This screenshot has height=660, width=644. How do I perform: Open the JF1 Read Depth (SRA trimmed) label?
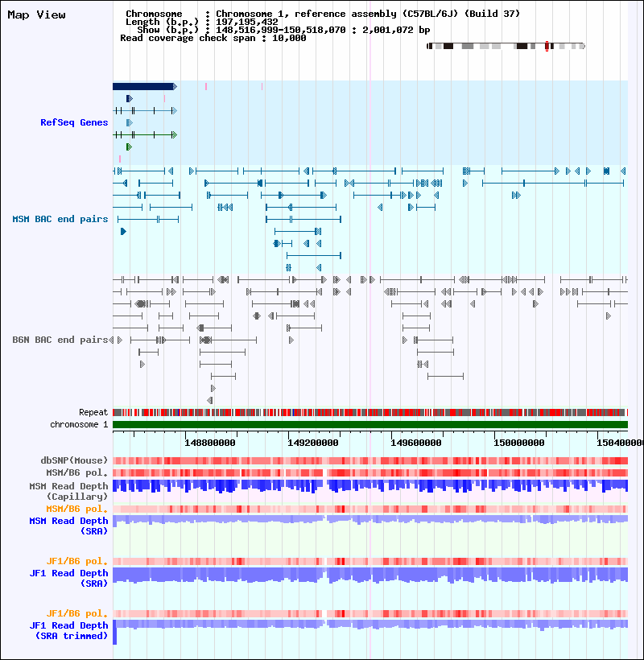coord(68,630)
